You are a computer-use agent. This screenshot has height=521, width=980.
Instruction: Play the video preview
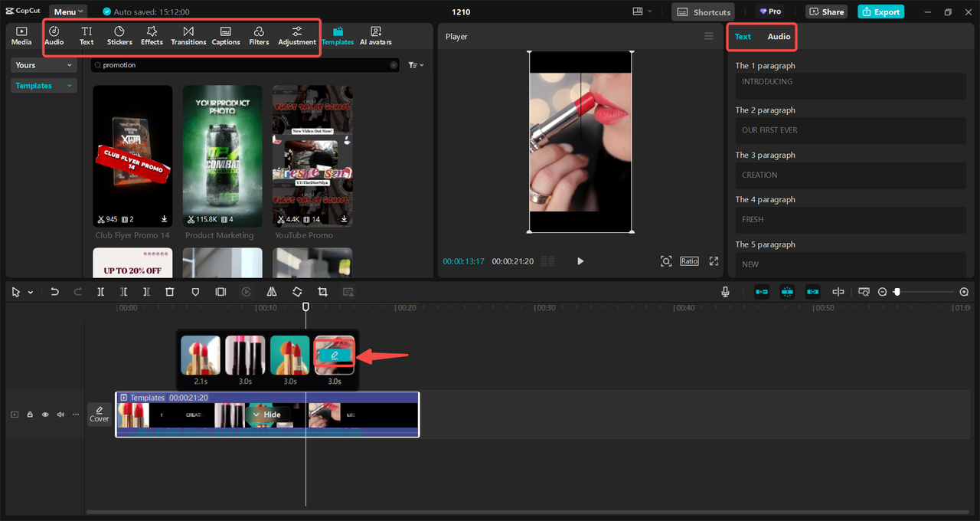[580, 261]
